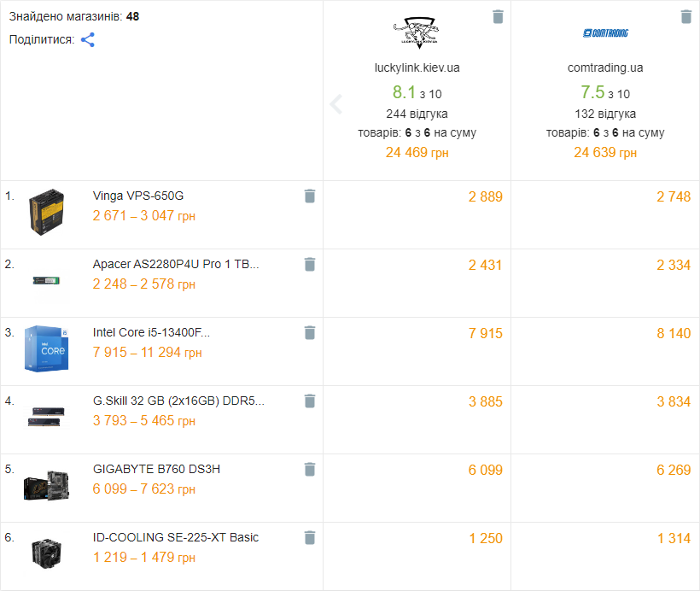Click G.Skill RAM thumbnail image
The height and width of the screenshot is (591, 700).
(x=46, y=417)
